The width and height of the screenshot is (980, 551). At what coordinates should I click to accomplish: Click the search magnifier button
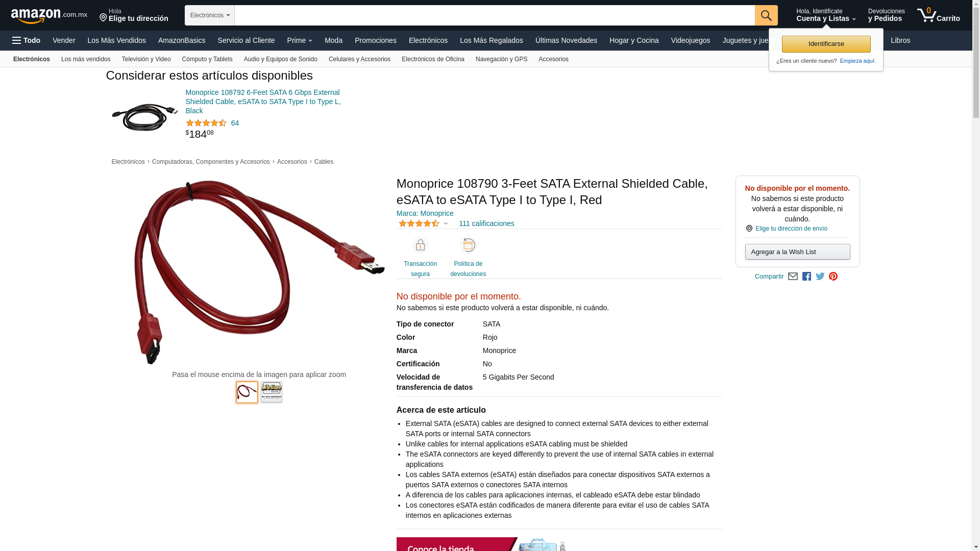point(766,15)
